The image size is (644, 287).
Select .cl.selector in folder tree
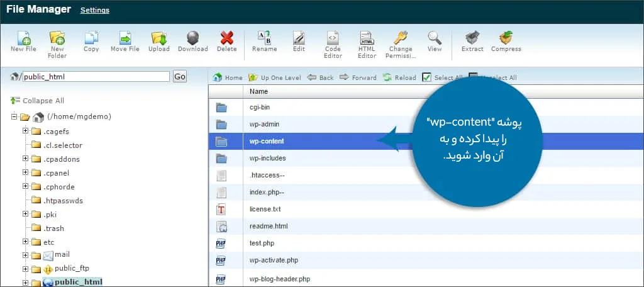62,145
